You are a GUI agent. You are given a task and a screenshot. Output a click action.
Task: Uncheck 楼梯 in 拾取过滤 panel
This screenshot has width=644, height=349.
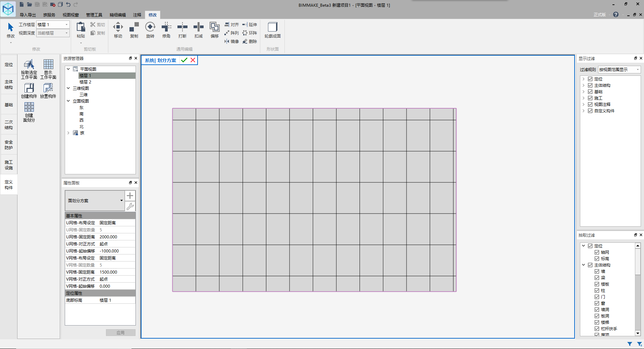[x=597, y=322]
